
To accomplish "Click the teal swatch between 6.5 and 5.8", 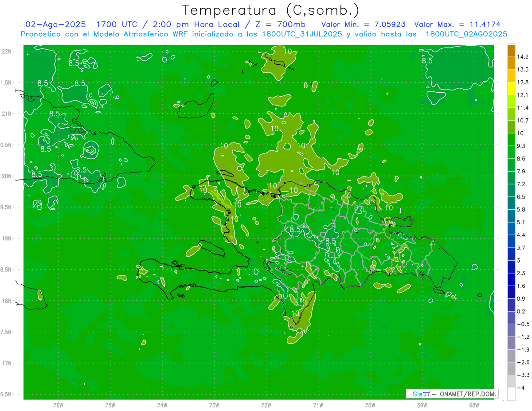I will [511, 203].
